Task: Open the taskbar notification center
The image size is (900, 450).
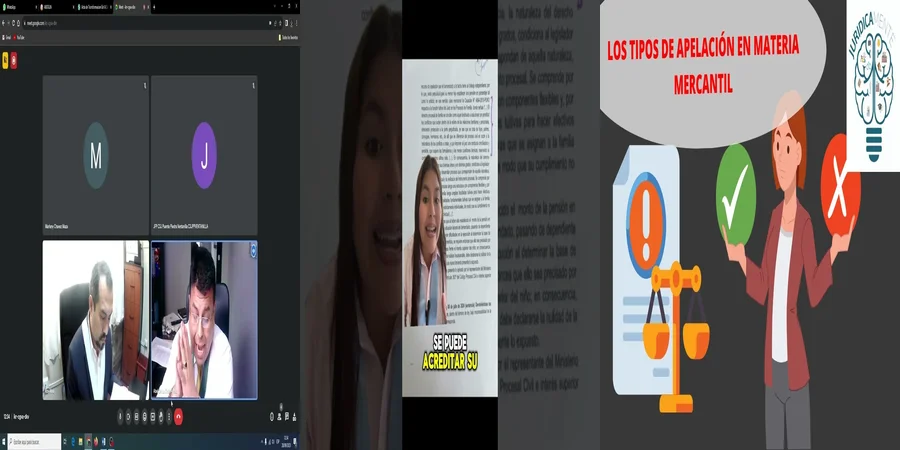Action: (x=294, y=441)
